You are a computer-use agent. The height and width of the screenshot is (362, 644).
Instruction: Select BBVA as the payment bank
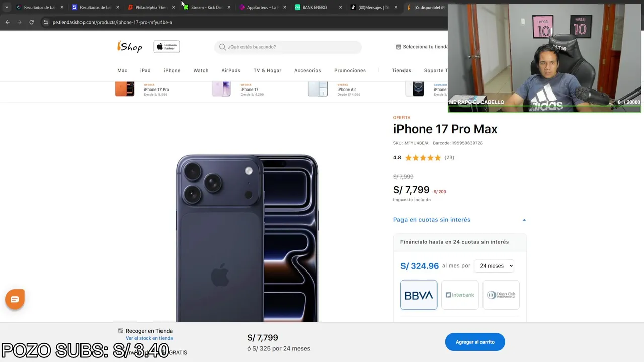tap(419, 295)
